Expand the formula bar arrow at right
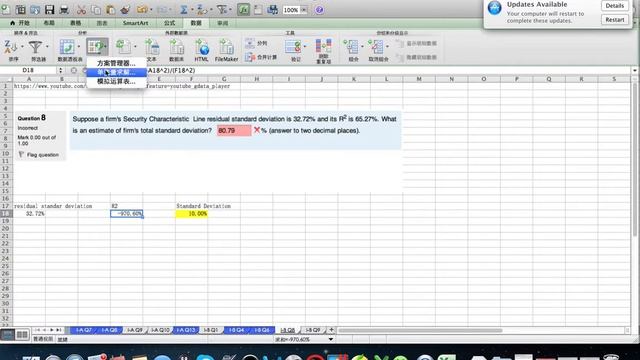The image size is (640, 360). [x=635, y=71]
